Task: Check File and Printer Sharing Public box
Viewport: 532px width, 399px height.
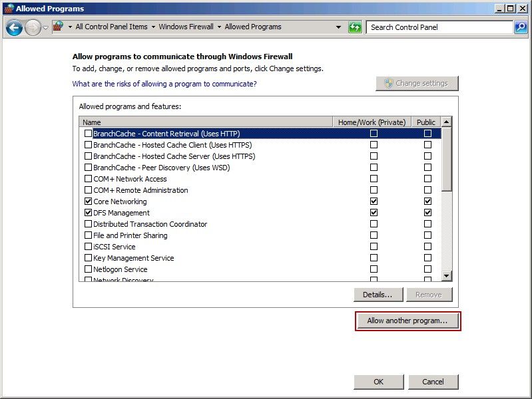Action: 428,235
